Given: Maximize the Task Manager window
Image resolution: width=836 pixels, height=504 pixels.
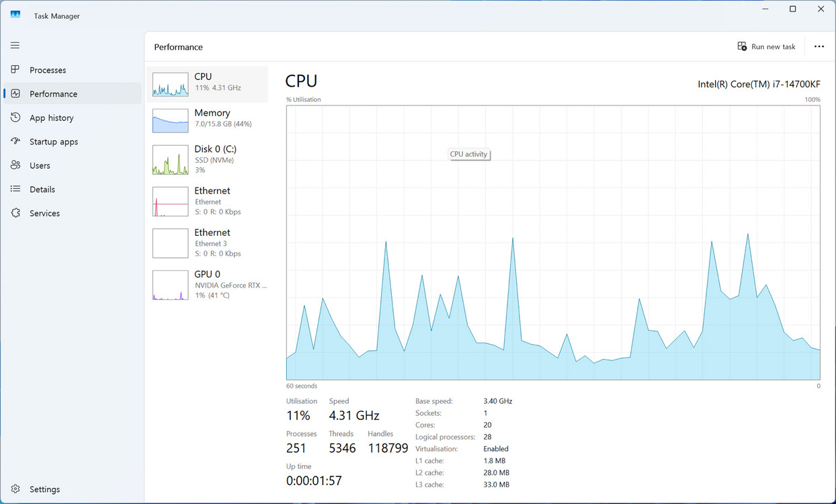Looking at the screenshot, I should click(792, 9).
